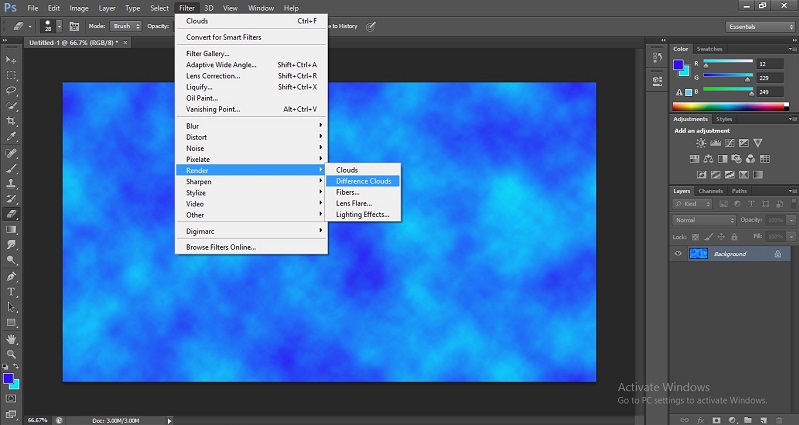The image size is (799, 425).
Task: Add a Levels adjustment
Action: [715, 143]
